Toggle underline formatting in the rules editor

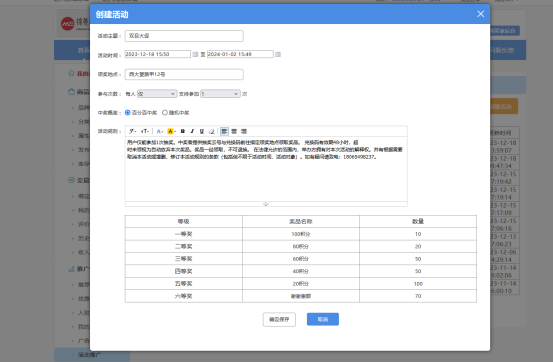tap(202, 131)
